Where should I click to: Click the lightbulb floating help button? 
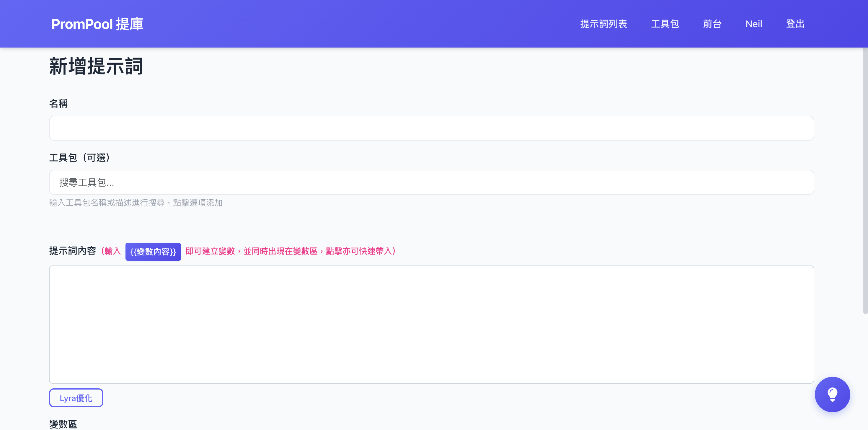pos(832,394)
